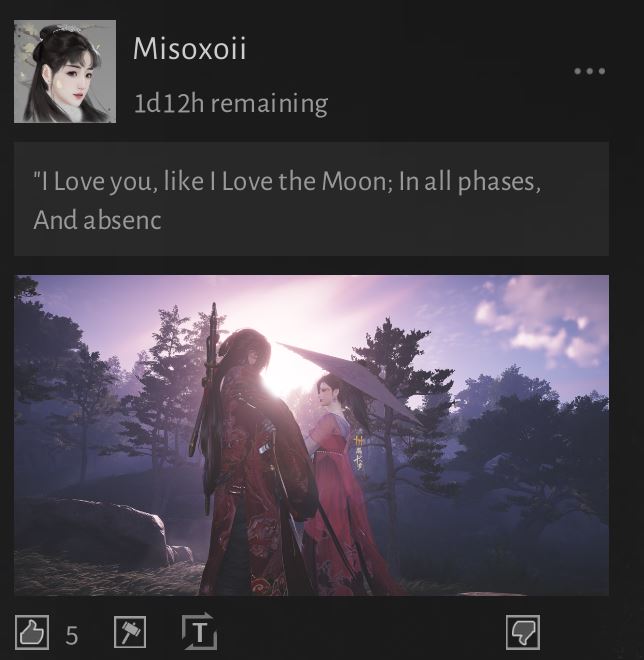
Task: Like the post with thumbs-up icon
Action: pyautogui.click(x=32, y=632)
